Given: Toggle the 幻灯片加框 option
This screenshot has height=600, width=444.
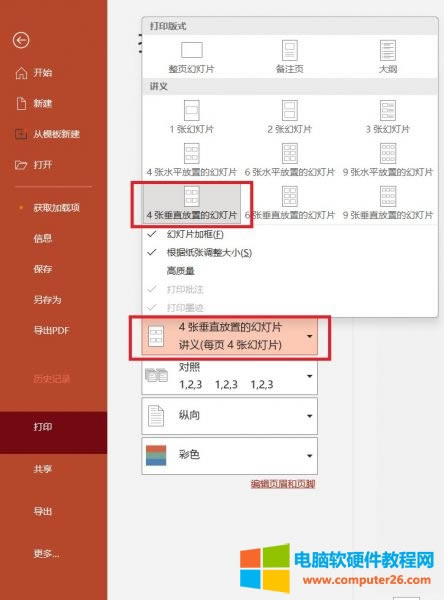Looking at the screenshot, I should (x=195, y=234).
